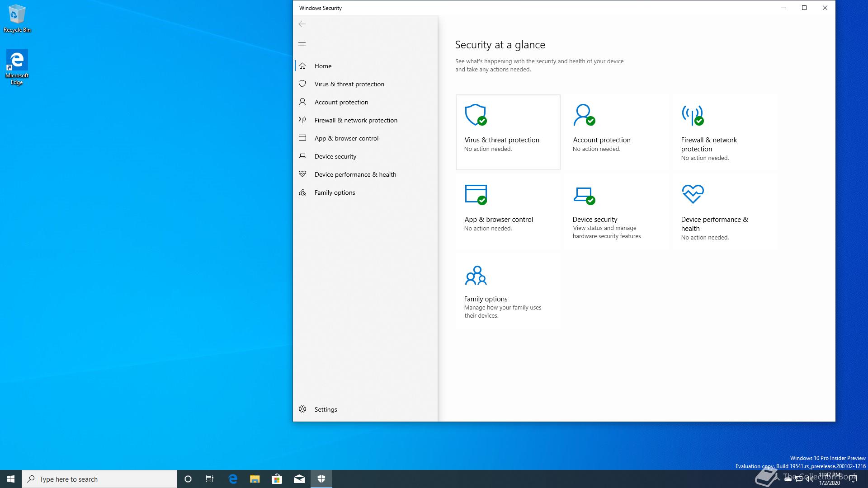
Task: Toggle the hamburger navigation menu
Action: (x=302, y=44)
